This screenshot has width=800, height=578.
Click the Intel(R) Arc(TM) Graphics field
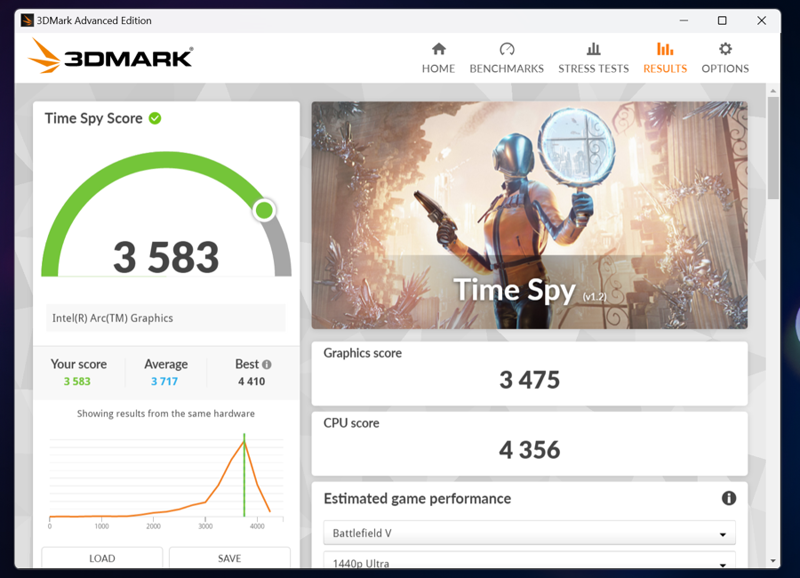[x=165, y=318]
